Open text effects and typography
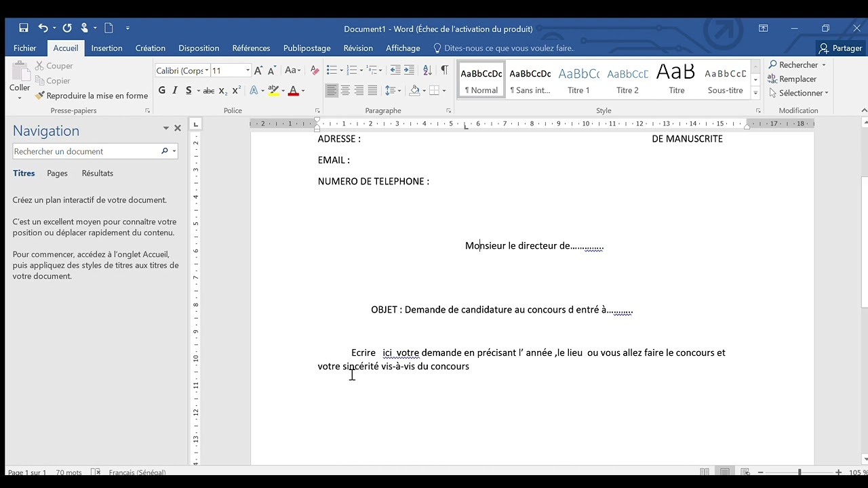This screenshot has width=868, height=488. (254, 90)
